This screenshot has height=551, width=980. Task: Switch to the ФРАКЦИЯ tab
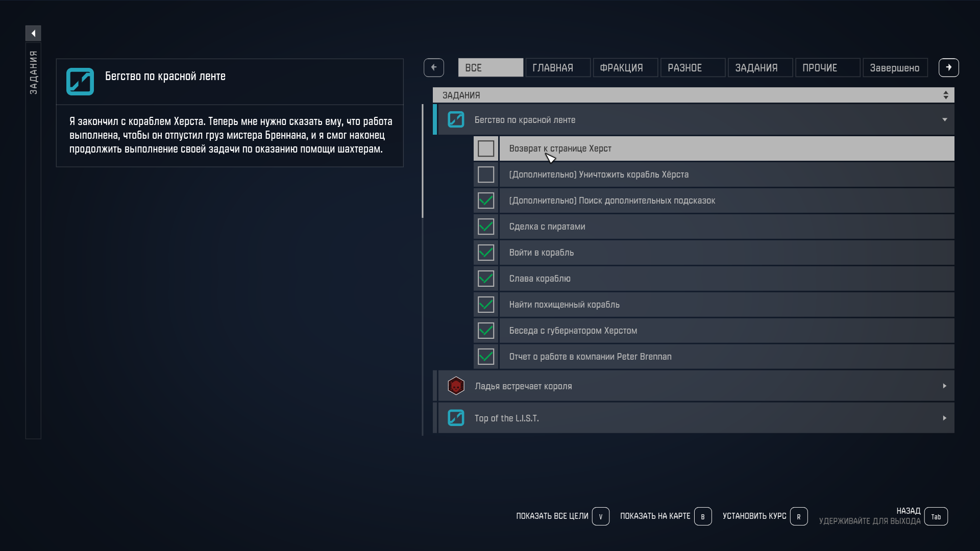point(625,67)
